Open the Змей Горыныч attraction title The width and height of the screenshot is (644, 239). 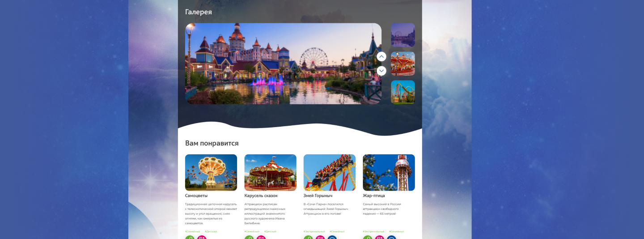318,196
